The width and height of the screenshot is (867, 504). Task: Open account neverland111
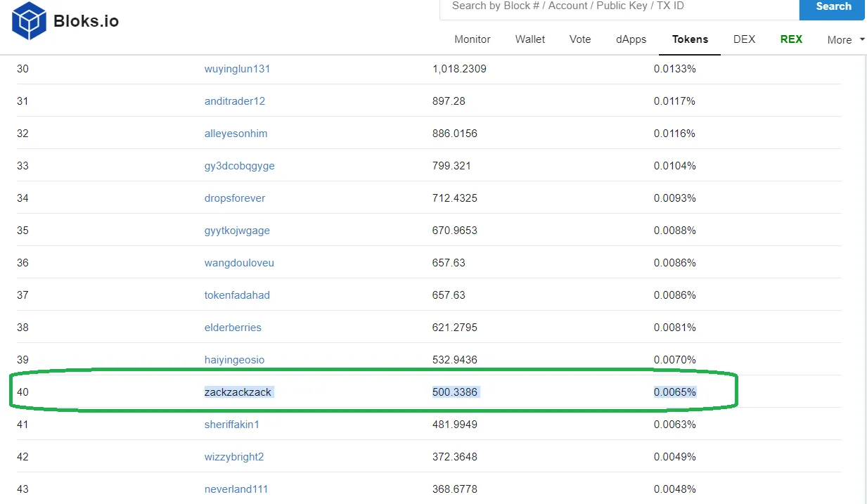coord(236,489)
